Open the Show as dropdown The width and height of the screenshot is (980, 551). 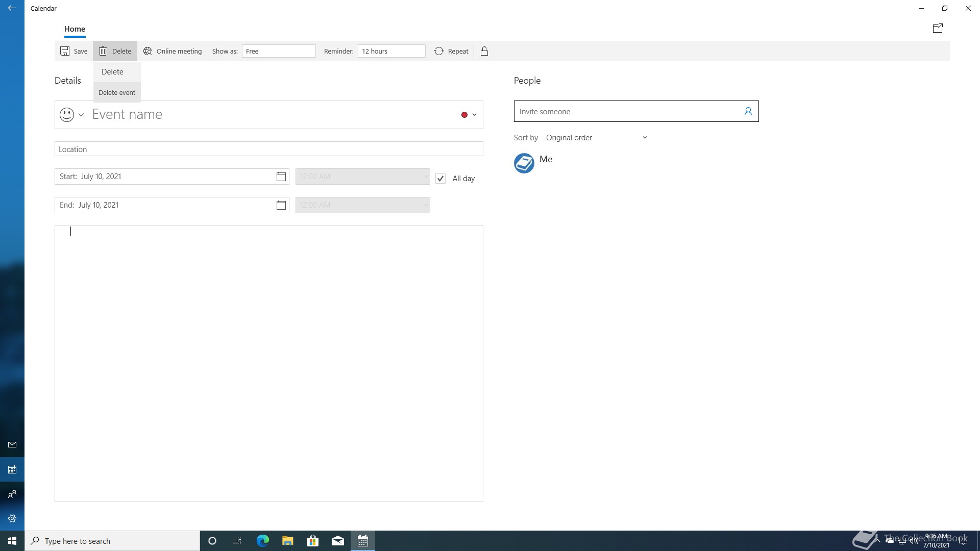(x=279, y=51)
